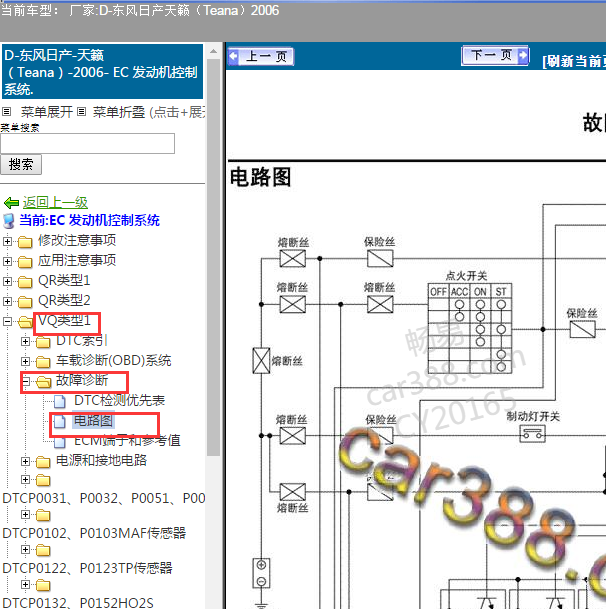This screenshot has height=609, width=606.
Task: Open DTCP0122、P0123TP传感器 item
Action: tap(87, 568)
